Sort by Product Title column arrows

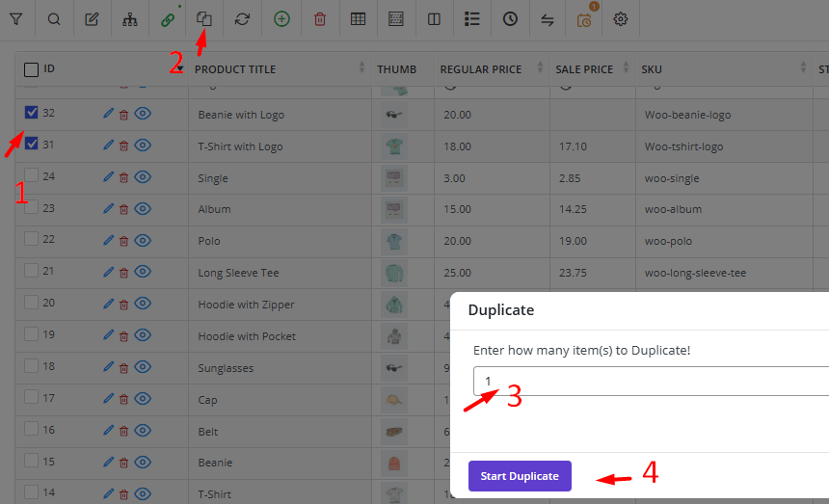pyautogui.click(x=361, y=67)
